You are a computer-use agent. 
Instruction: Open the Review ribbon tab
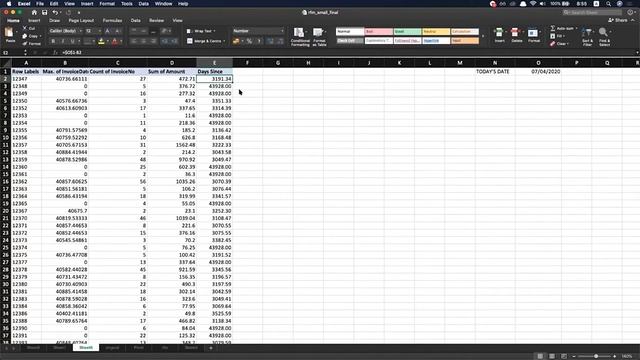[156, 20]
